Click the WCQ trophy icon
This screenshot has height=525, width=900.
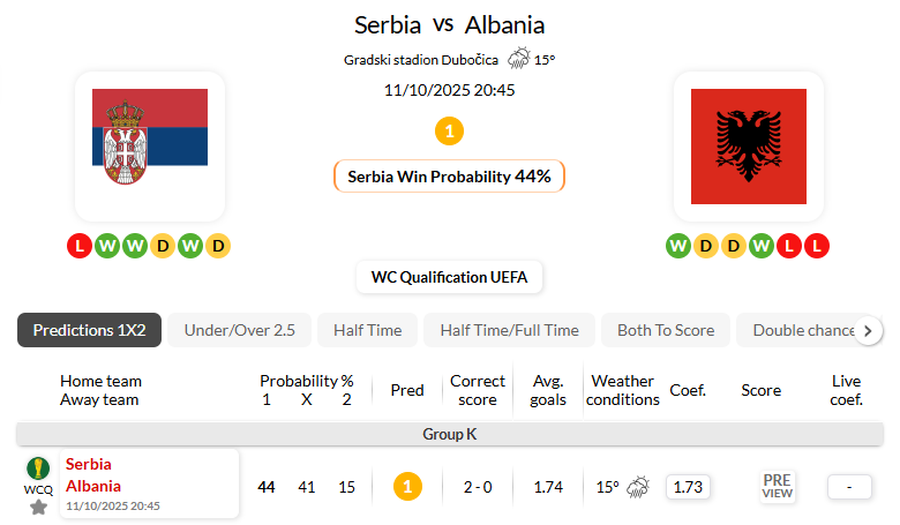click(38, 469)
